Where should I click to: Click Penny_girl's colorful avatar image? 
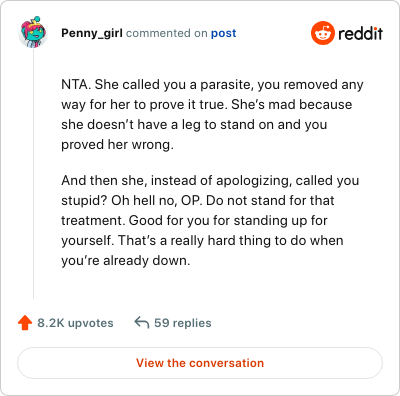33,32
